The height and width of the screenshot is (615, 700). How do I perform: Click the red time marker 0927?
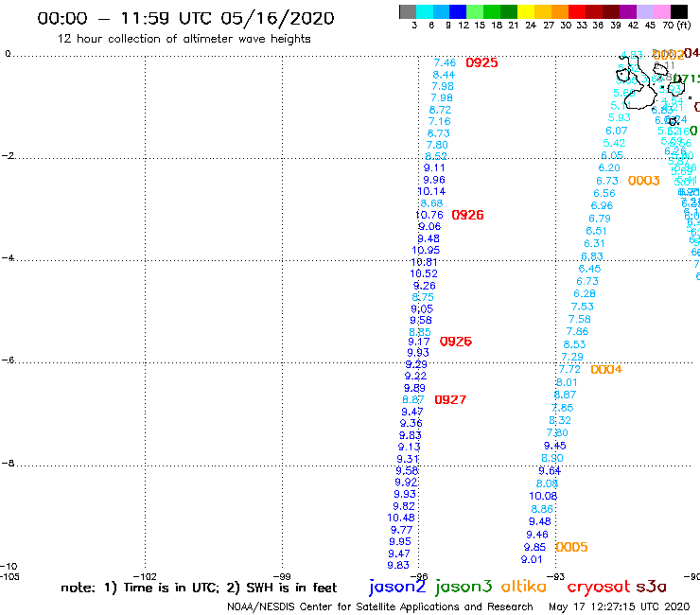450,399
